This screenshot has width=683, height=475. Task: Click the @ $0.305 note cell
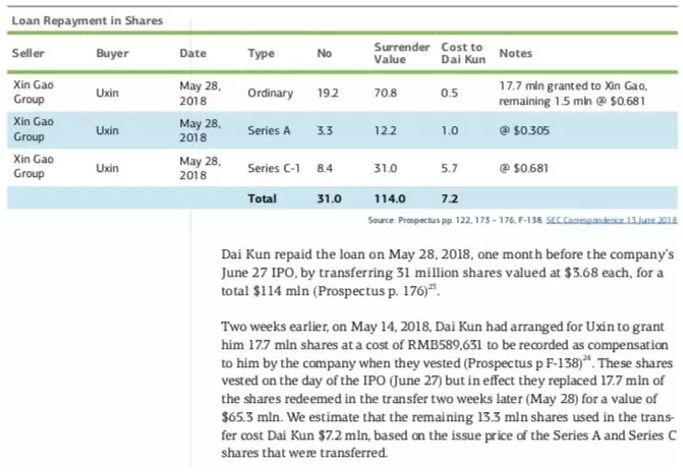[524, 130]
